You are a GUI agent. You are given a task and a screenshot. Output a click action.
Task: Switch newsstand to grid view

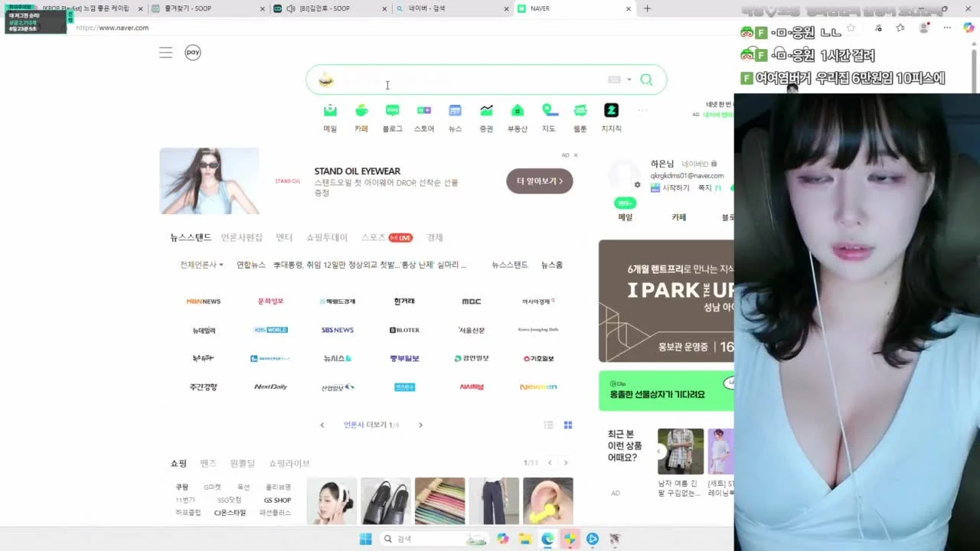coord(568,425)
